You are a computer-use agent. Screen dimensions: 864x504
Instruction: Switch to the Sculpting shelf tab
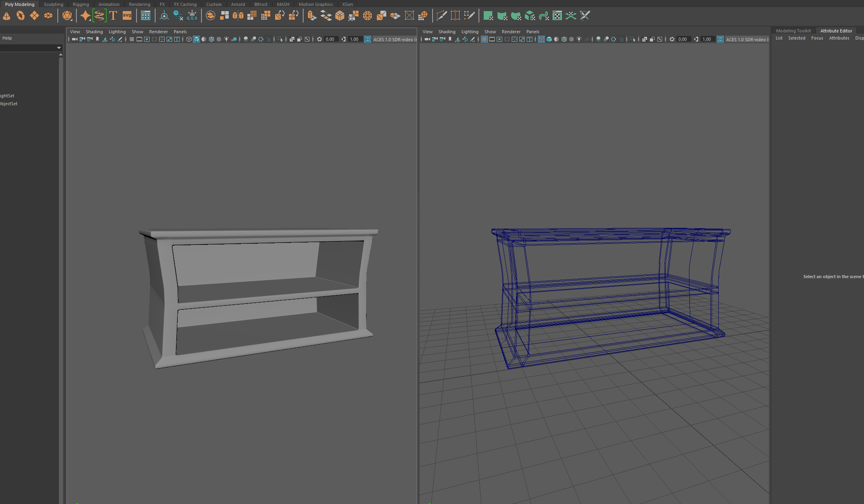pos(53,4)
